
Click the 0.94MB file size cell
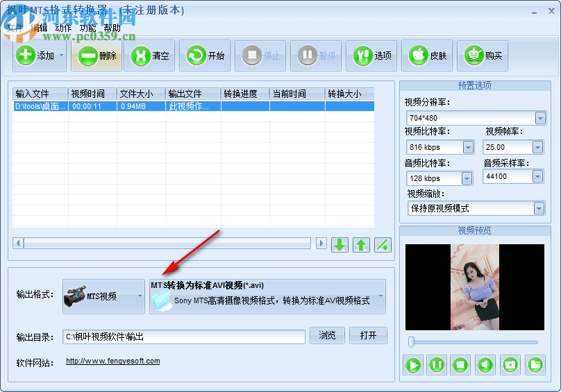coord(142,106)
